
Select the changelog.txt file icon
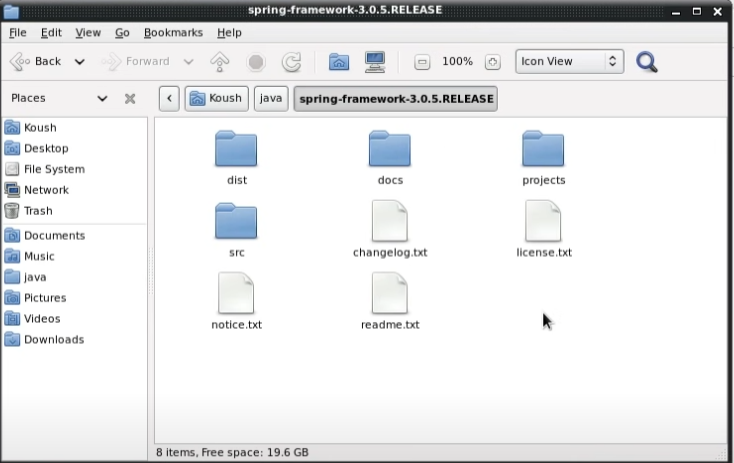[x=389, y=221]
